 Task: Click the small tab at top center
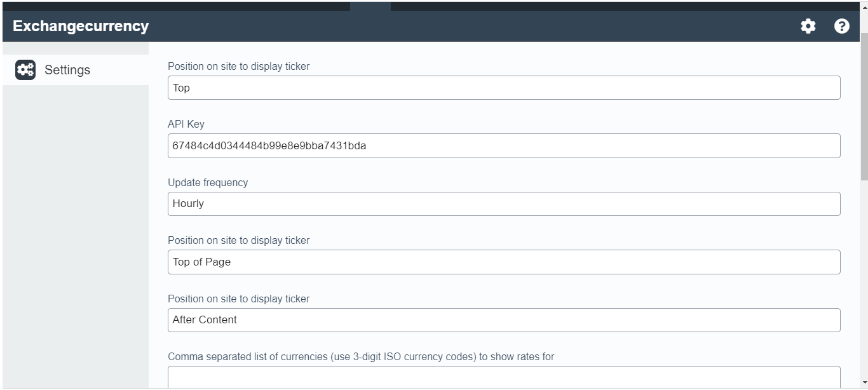370,6
